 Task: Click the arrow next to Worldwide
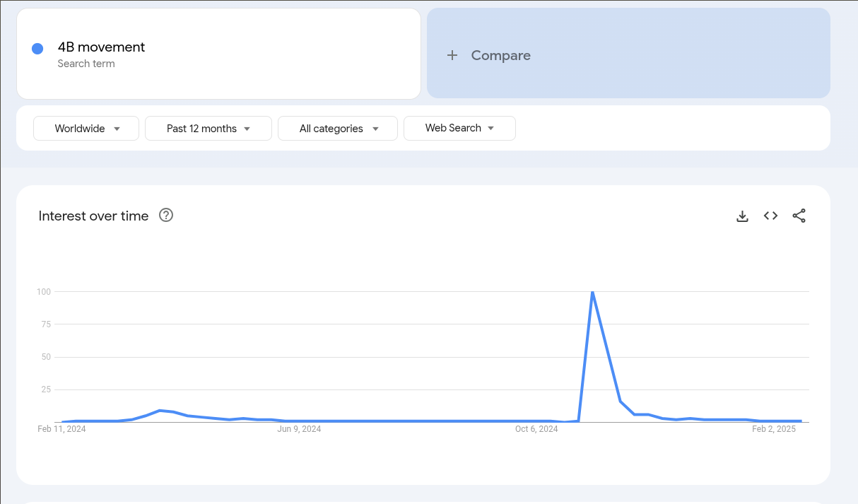[x=117, y=129]
